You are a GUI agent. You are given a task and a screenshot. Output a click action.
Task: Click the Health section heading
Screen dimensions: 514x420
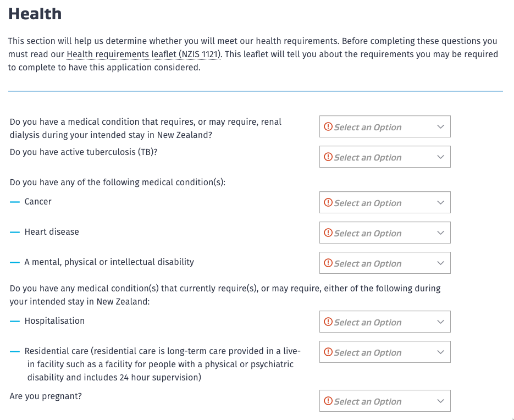pos(35,14)
